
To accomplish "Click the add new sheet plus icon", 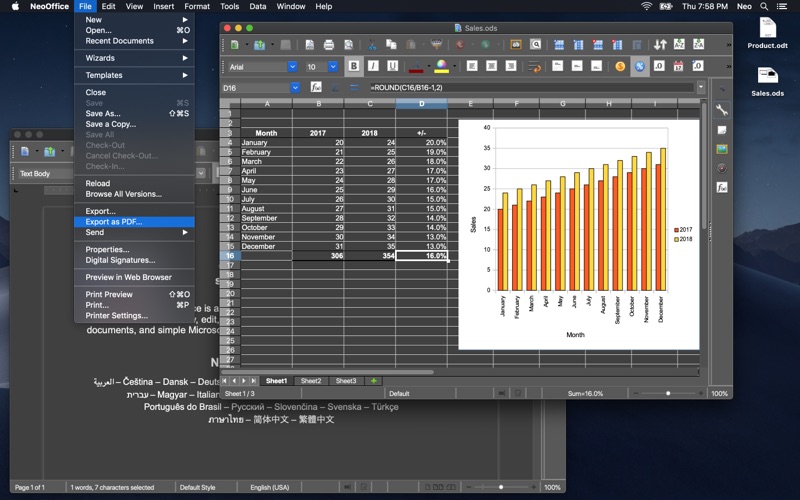I will [374, 381].
